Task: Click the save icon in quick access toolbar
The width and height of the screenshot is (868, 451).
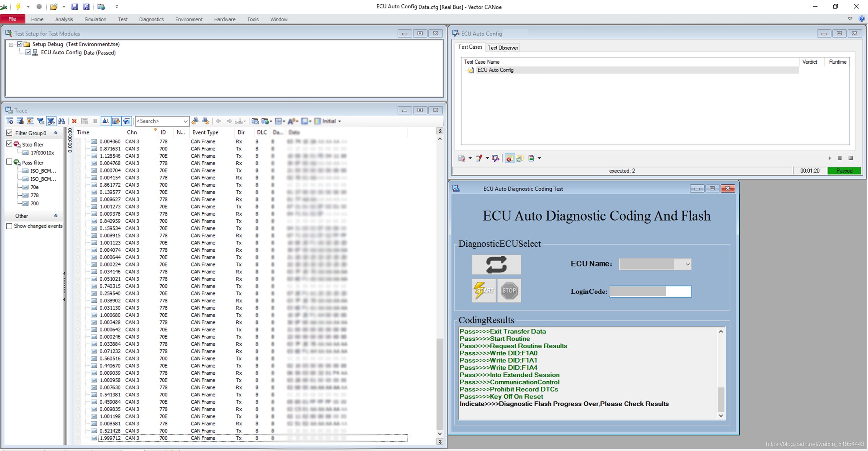Action: (74, 7)
